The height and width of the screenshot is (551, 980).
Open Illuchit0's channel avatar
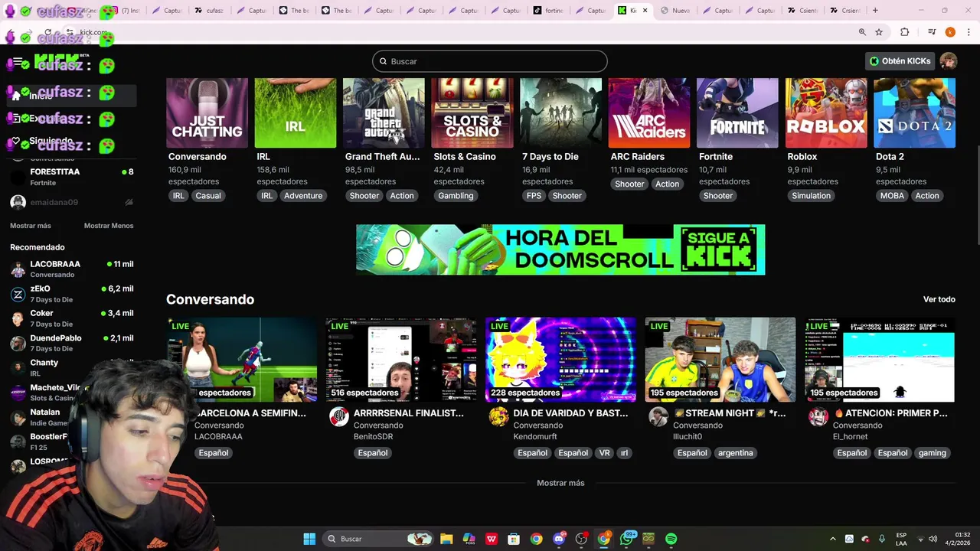pyautogui.click(x=658, y=416)
